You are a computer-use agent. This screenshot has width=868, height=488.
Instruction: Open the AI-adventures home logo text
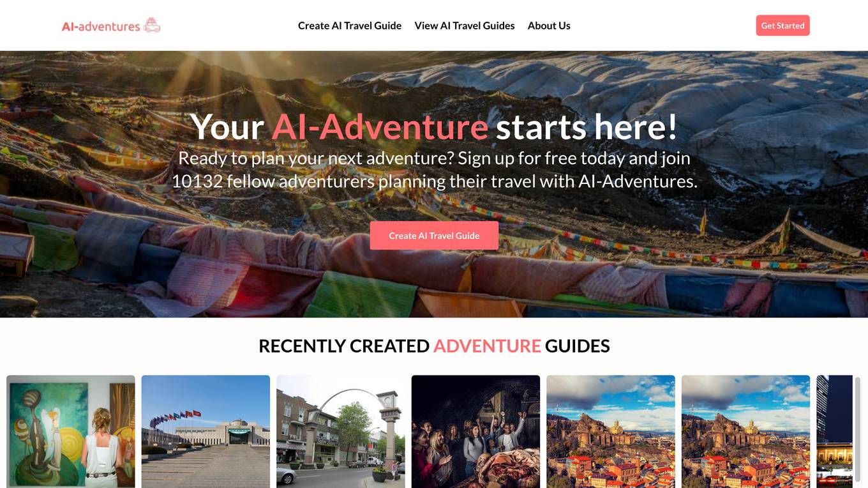101,26
